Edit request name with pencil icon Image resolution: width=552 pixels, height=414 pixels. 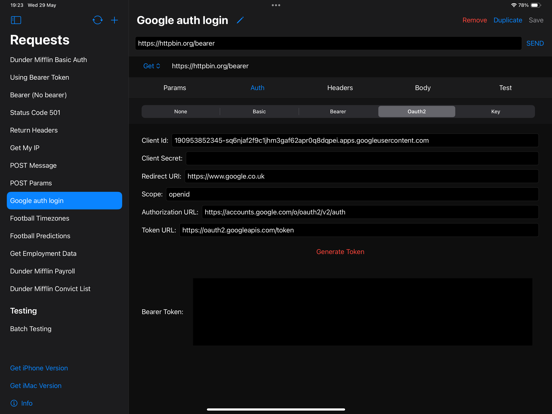[240, 20]
